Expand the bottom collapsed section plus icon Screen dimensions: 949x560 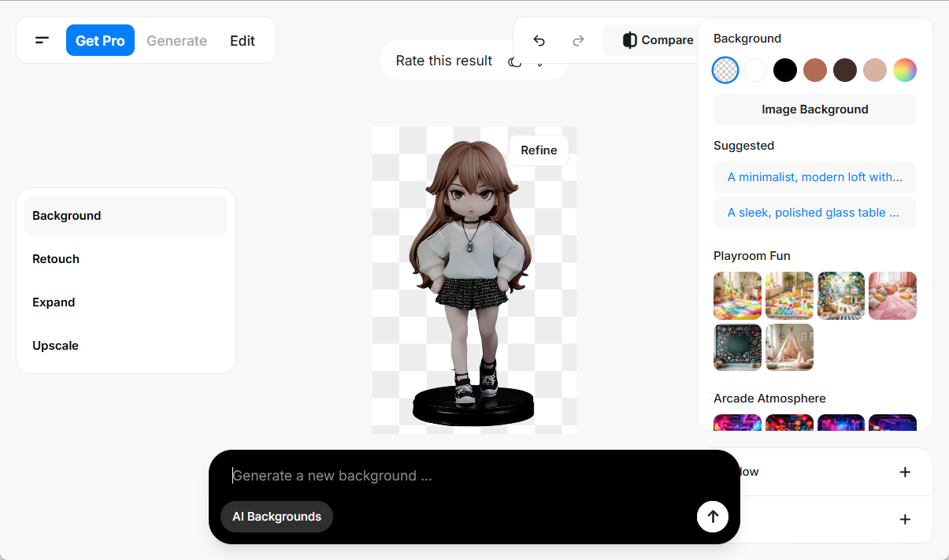point(904,519)
